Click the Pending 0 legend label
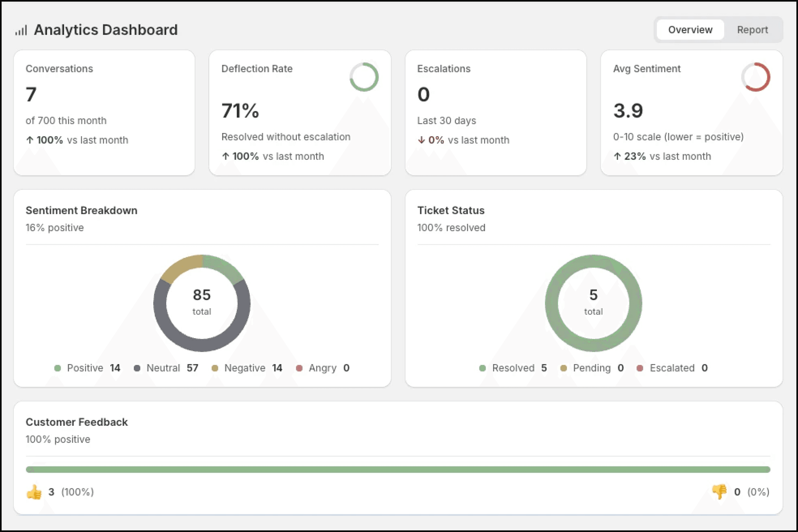798x532 pixels. tap(598, 368)
